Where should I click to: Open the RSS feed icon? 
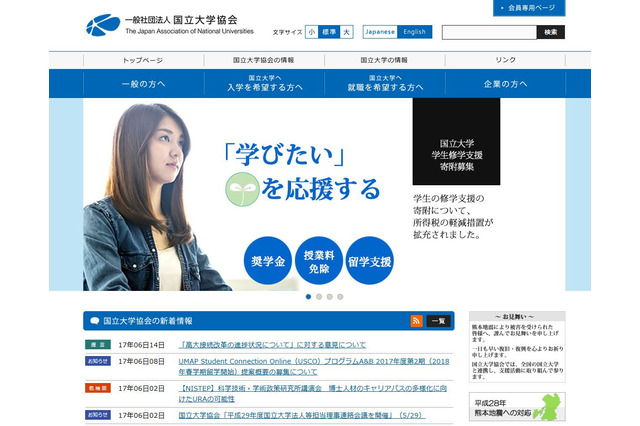[x=416, y=321]
